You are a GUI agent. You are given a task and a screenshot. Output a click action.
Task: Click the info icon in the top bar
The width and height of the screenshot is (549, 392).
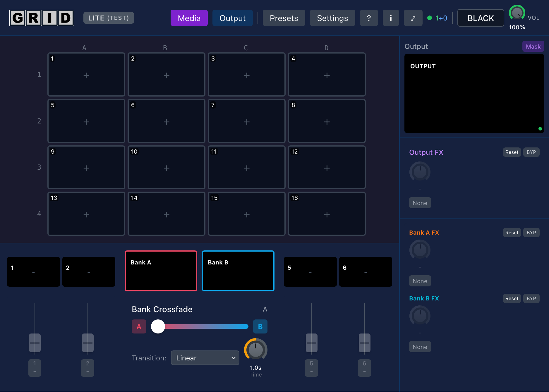(391, 18)
